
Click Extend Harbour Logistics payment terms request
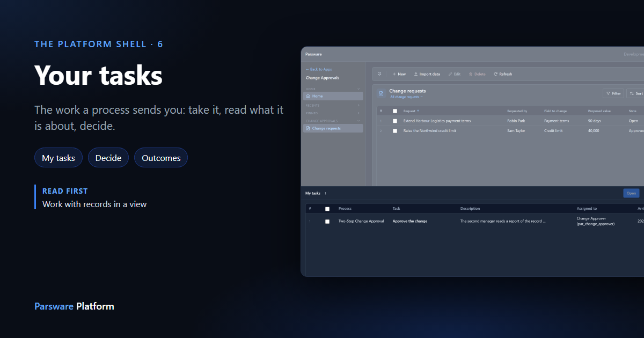pos(437,121)
